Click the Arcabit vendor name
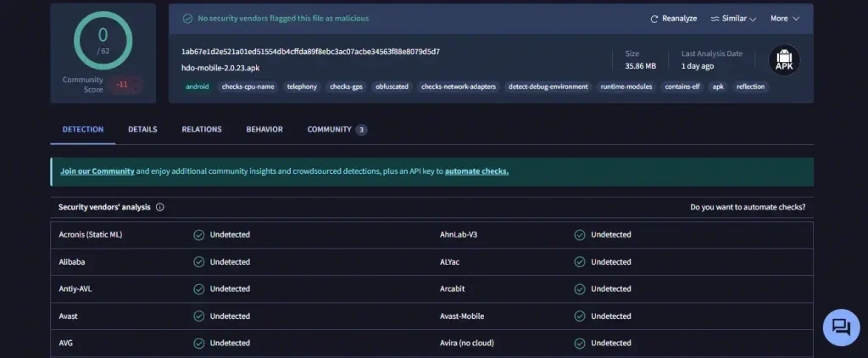This screenshot has width=868, height=358. [x=453, y=289]
